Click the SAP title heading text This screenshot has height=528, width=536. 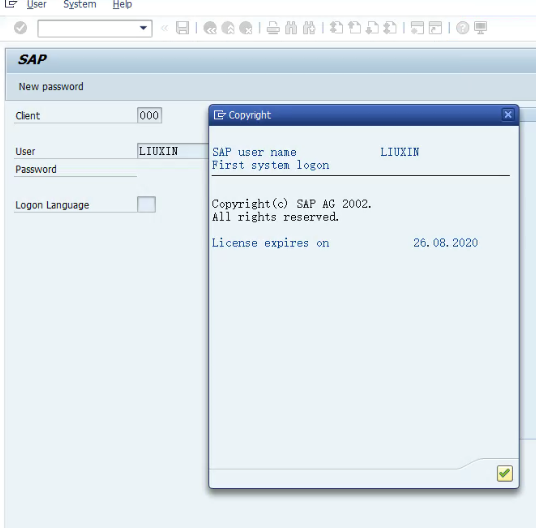pos(32,59)
